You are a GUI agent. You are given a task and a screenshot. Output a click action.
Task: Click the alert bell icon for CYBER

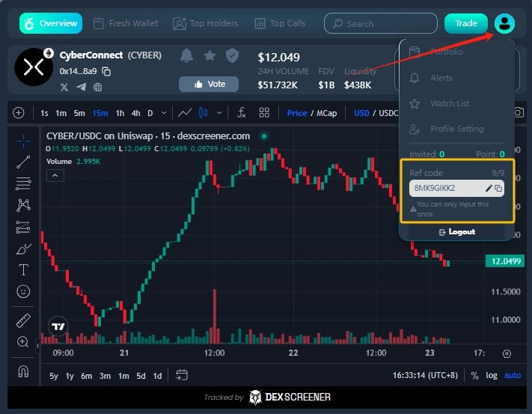[x=186, y=55]
